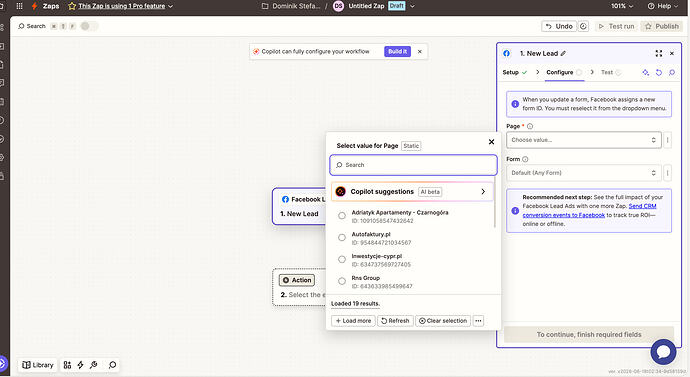Click To continue, finish required fields button

coord(589,334)
